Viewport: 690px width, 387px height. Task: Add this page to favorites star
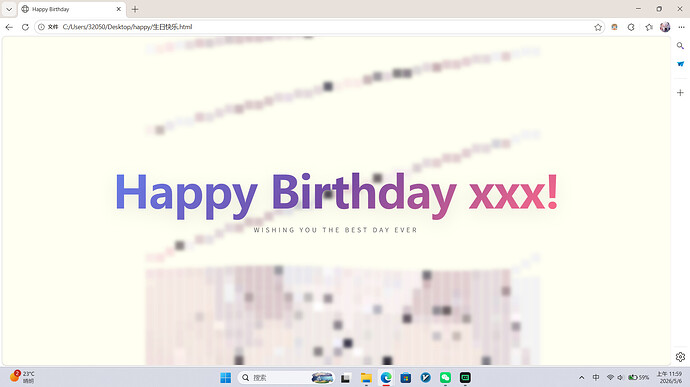(x=598, y=27)
